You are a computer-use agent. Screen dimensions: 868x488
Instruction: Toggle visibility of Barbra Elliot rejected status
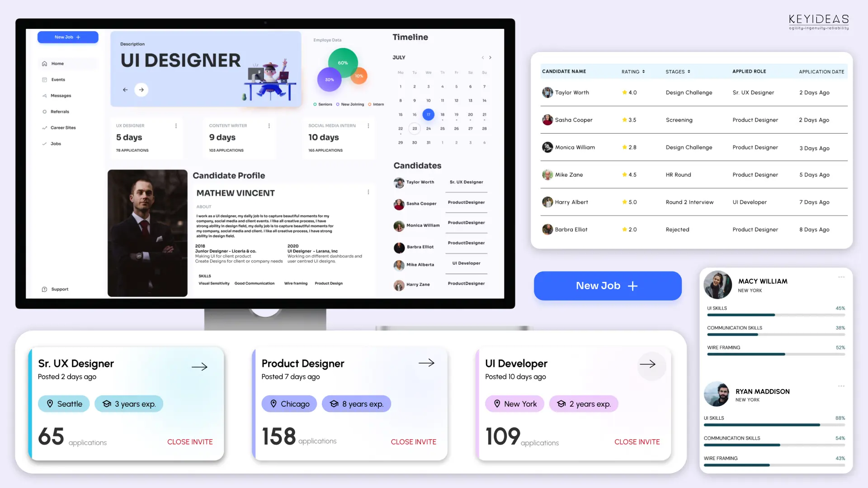678,230
